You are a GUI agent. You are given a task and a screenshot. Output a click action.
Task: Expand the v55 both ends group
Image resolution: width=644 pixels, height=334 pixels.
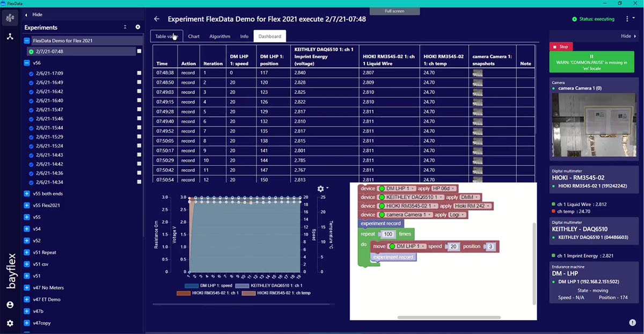point(27,193)
